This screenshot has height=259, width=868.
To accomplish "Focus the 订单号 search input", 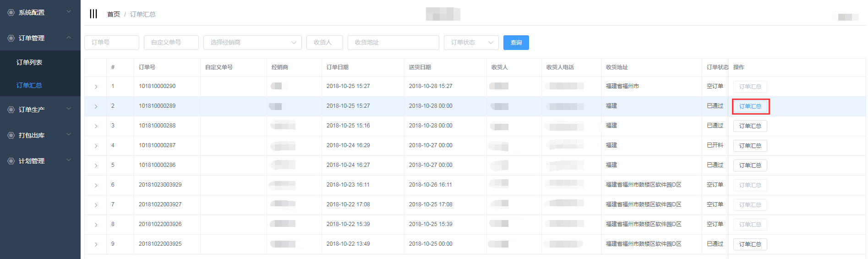I will [112, 43].
